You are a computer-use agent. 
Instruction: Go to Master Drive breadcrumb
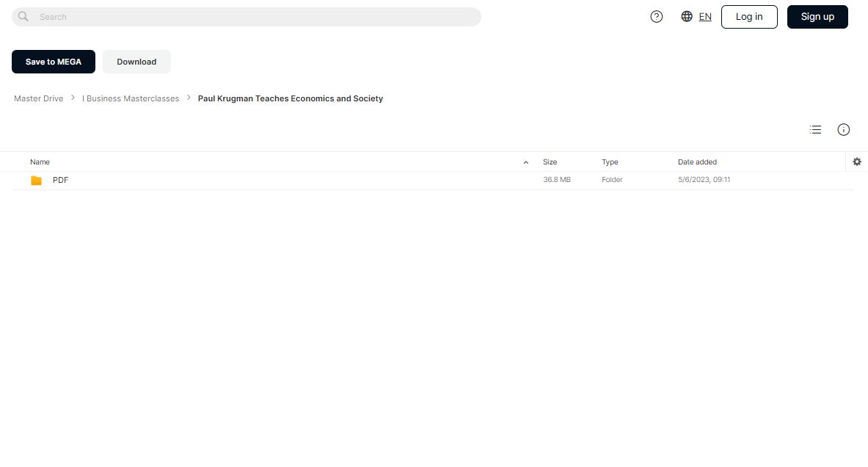39,98
